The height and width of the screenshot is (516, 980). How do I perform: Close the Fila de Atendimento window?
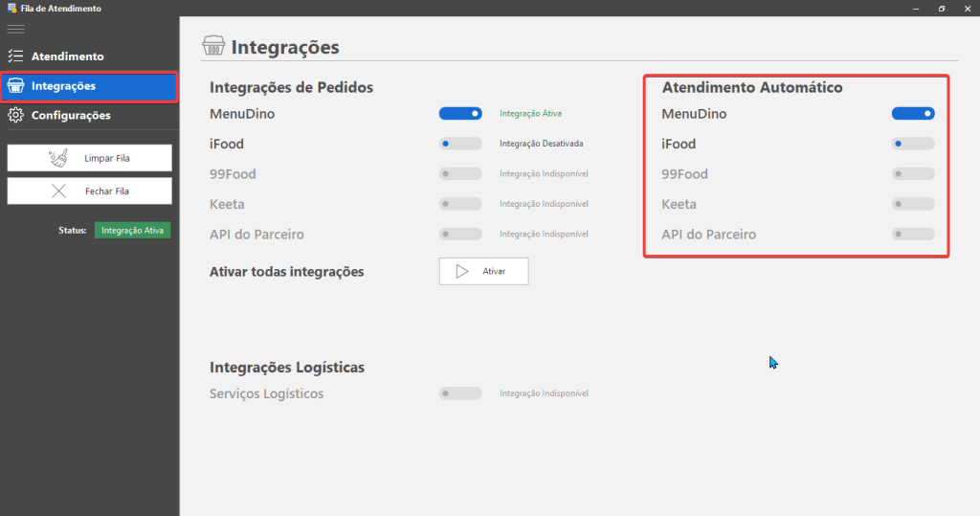pyautogui.click(x=968, y=8)
